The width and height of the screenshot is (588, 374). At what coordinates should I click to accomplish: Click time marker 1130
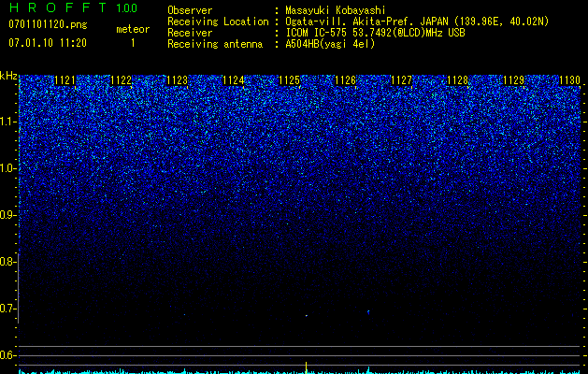(x=569, y=80)
